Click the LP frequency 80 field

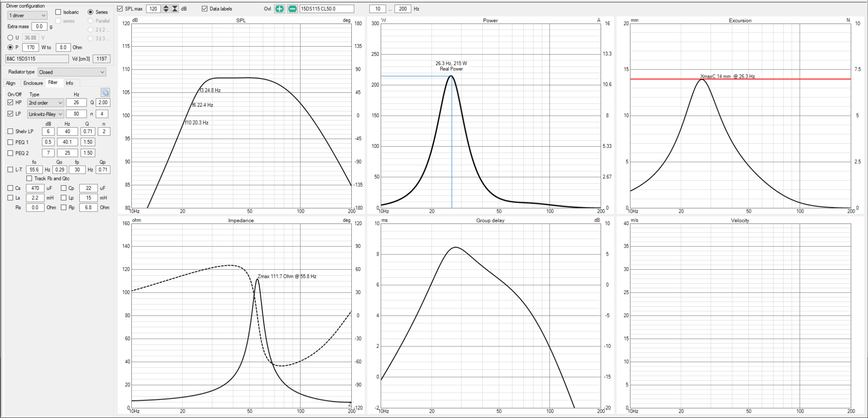click(76, 114)
